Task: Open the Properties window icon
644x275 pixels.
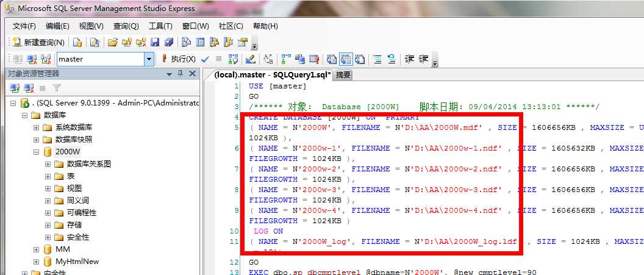Action: [243, 42]
